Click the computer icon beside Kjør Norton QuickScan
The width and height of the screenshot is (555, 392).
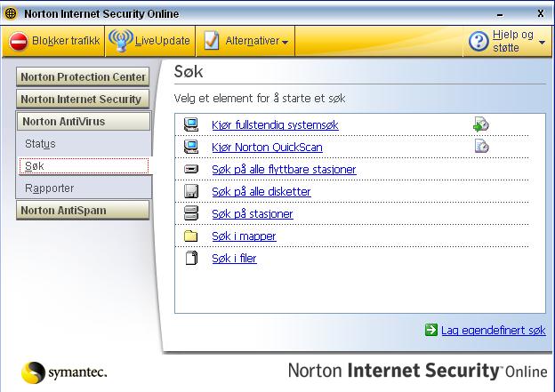191,147
